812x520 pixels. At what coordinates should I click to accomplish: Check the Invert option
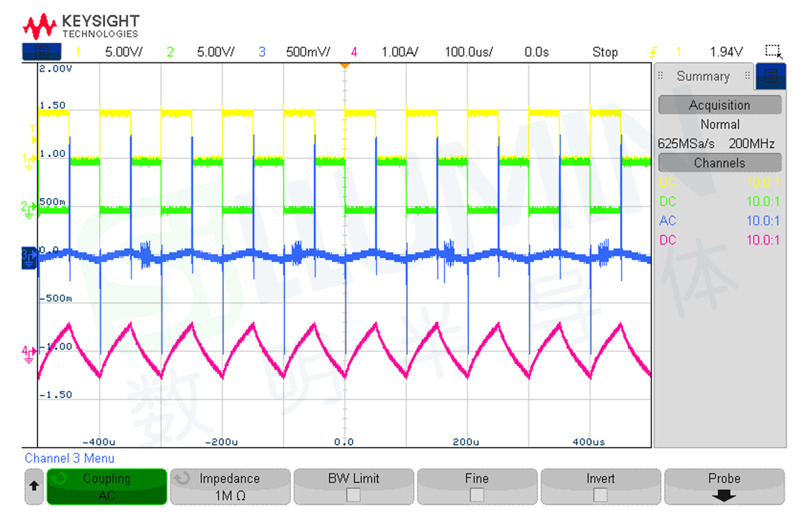click(601, 495)
